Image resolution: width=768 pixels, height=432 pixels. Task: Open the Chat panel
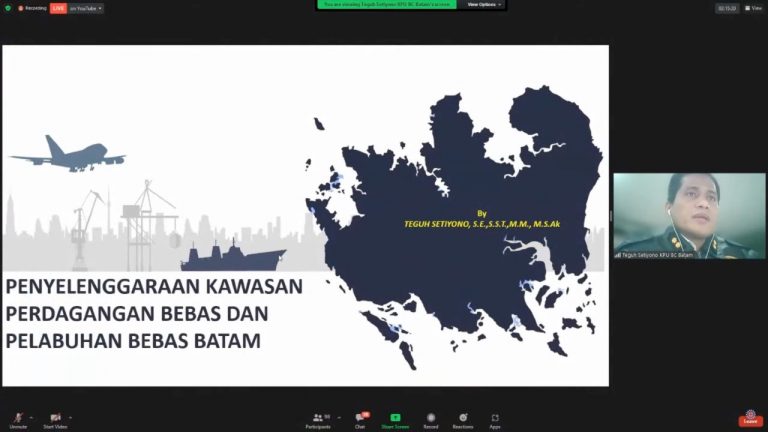(360, 419)
